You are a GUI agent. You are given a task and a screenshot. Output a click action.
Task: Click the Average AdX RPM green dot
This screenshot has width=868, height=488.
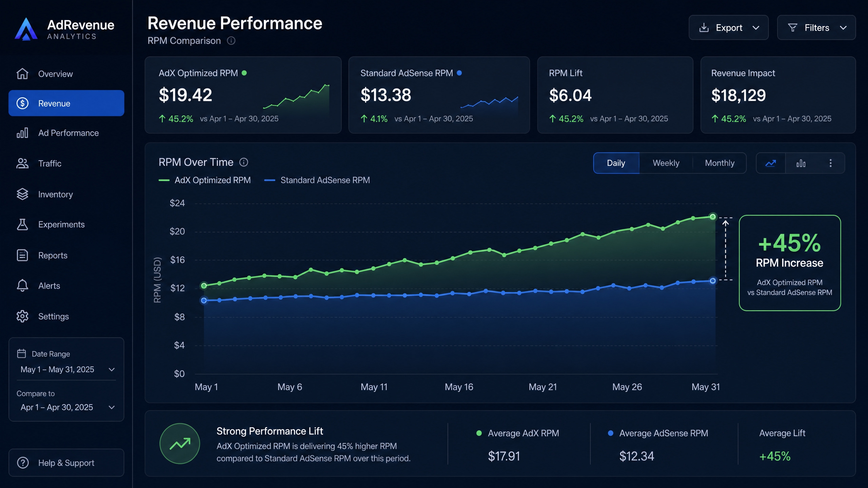(x=479, y=433)
